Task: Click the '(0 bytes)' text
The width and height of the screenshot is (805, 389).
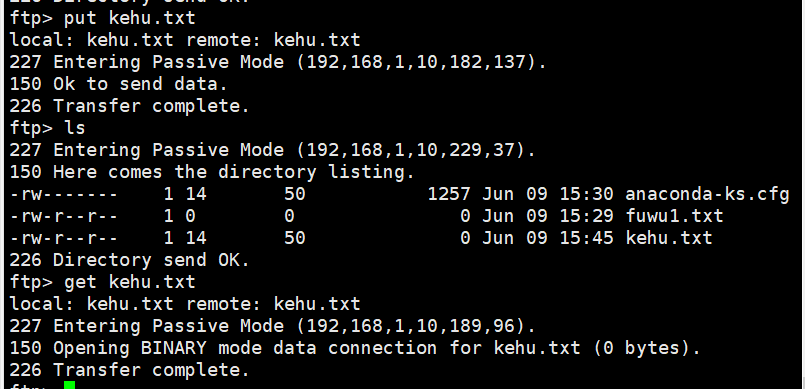Action: [x=642, y=348]
